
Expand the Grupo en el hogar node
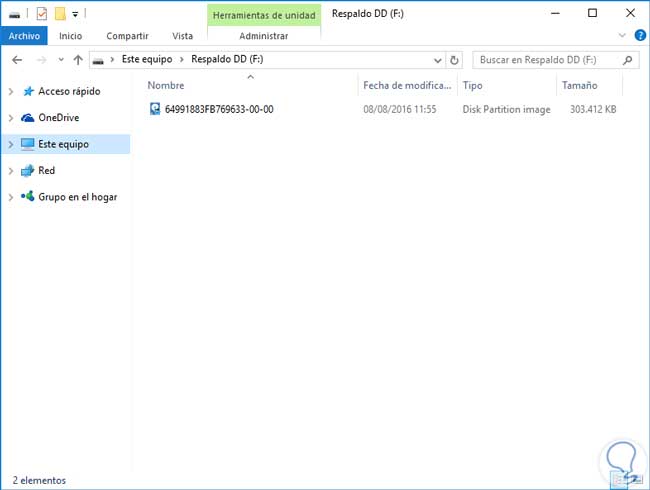pyautogui.click(x=11, y=197)
